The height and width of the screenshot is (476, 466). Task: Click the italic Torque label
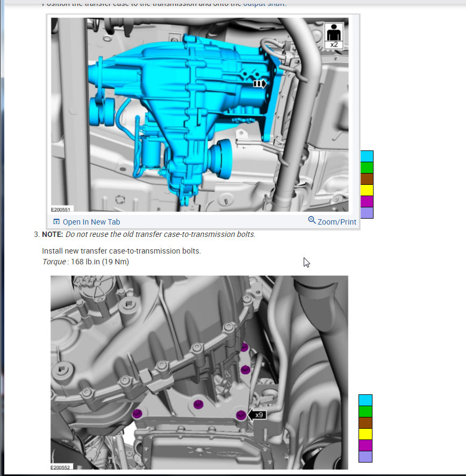54,262
